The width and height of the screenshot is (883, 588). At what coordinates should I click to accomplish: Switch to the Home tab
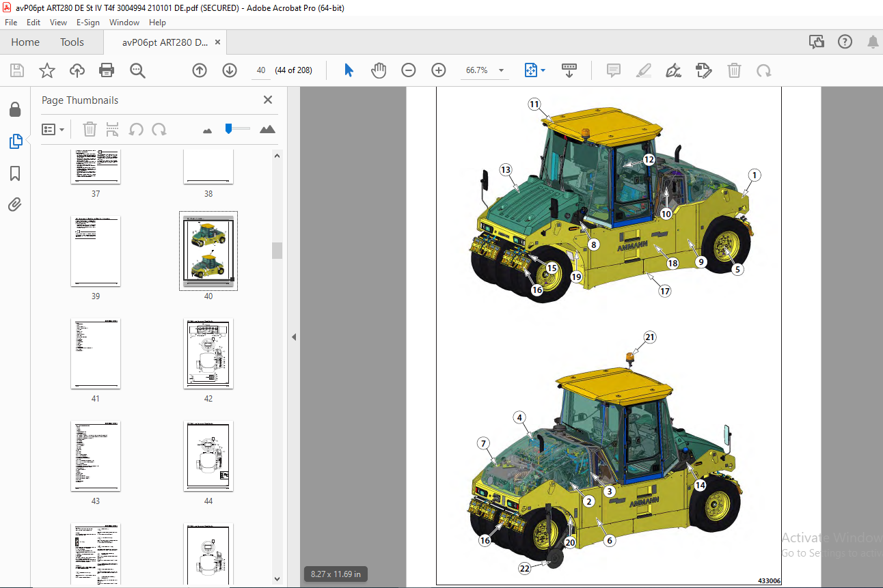(25, 42)
